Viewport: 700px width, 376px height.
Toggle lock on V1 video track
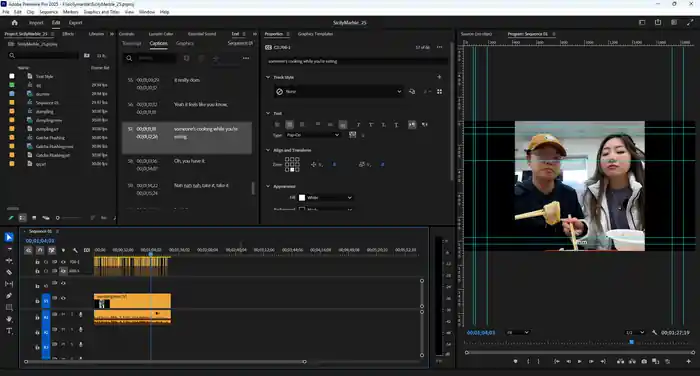tap(38, 301)
